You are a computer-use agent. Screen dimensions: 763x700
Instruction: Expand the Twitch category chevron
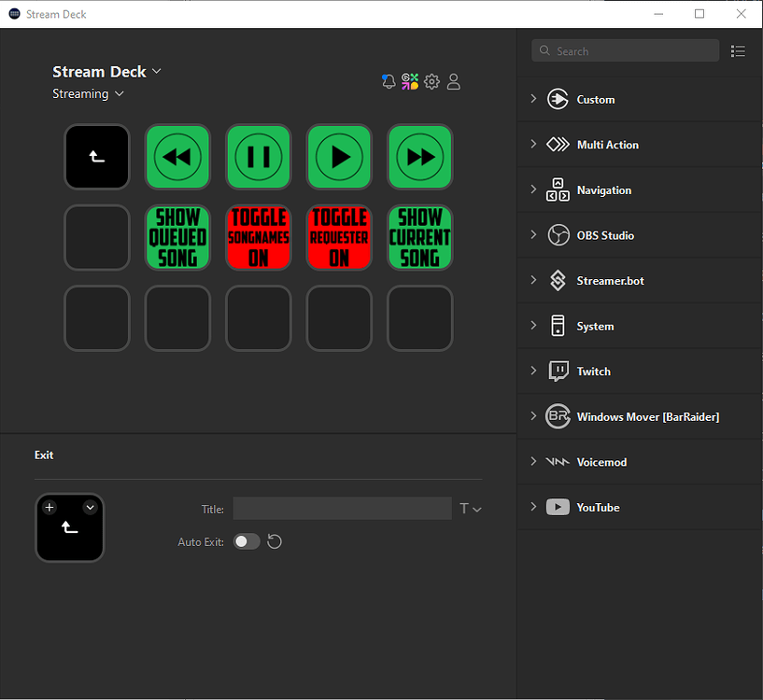[x=533, y=371]
